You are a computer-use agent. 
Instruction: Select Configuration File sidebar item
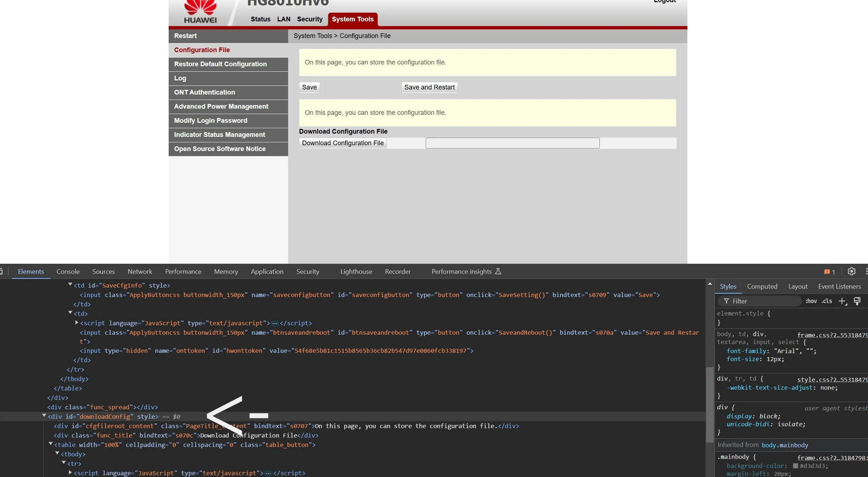pyautogui.click(x=228, y=50)
